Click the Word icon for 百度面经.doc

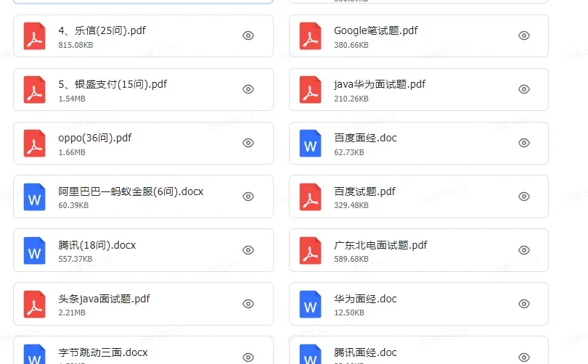[x=311, y=143]
